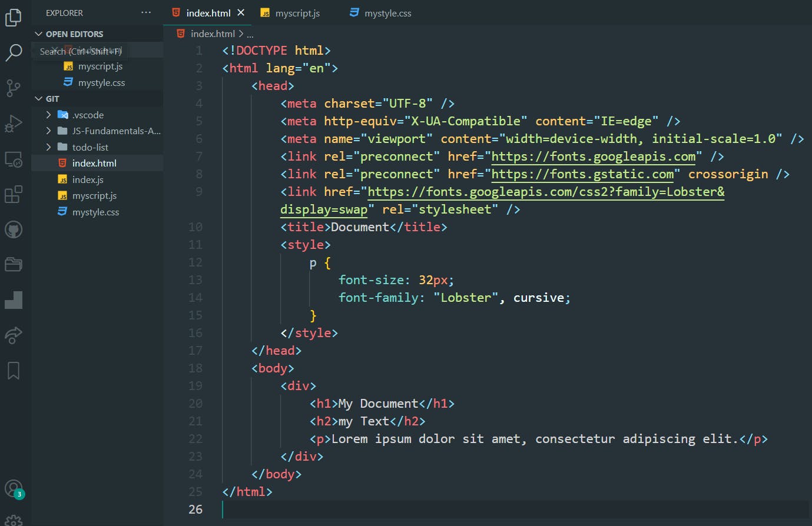Click index.html in the breadcrumb
Image resolution: width=812 pixels, height=526 pixels.
(213, 34)
